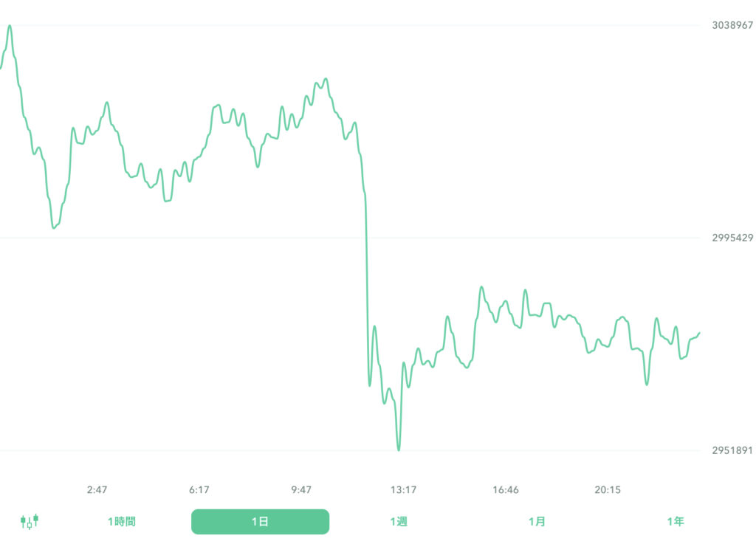The image size is (756, 544).
Task: Click the 16:46 time axis label
Action: coord(506,489)
